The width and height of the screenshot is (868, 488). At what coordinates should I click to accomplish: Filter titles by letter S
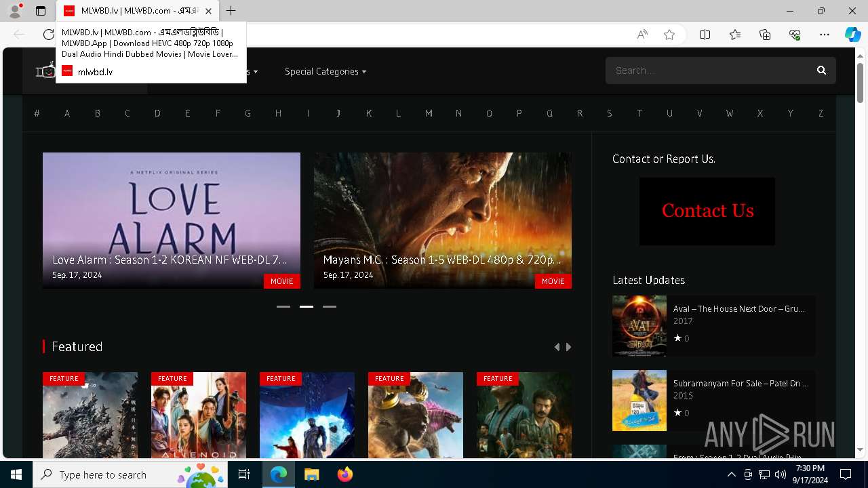[x=609, y=113]
